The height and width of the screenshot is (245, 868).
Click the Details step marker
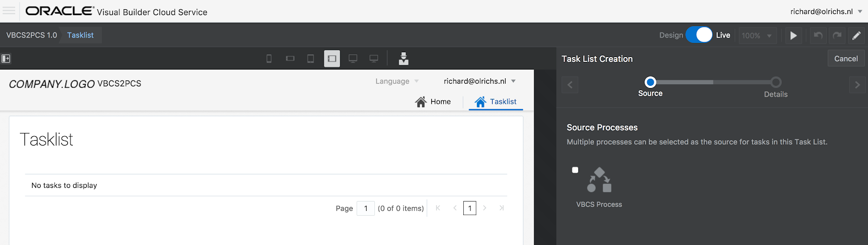pos(776,82)
